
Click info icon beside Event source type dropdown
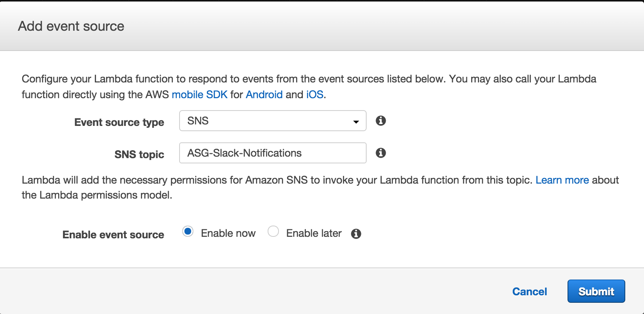381,121
